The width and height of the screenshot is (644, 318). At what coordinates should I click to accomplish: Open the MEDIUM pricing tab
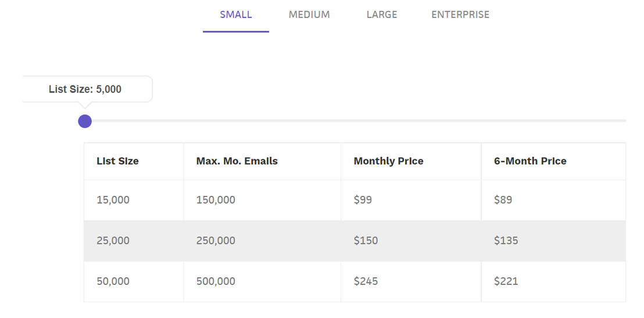pos(309,15)
